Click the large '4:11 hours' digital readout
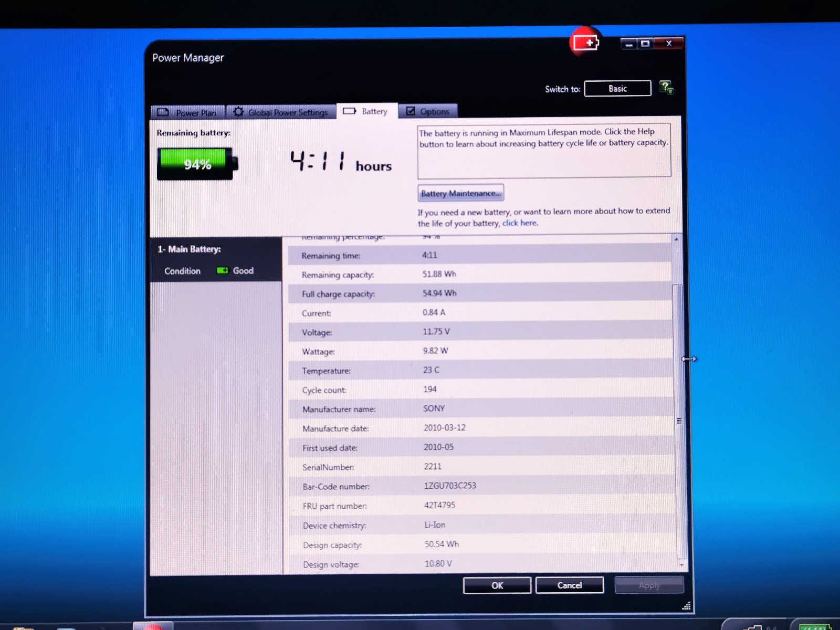This screenshot has width=840, height=630. pos(341,162)
